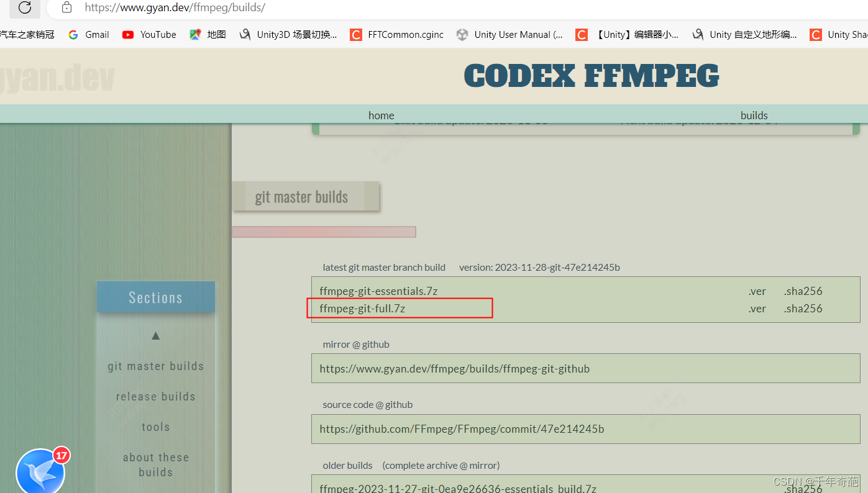The image size is (868, 493).
Task: Click the older builds label
Action: tap(347, 465)
